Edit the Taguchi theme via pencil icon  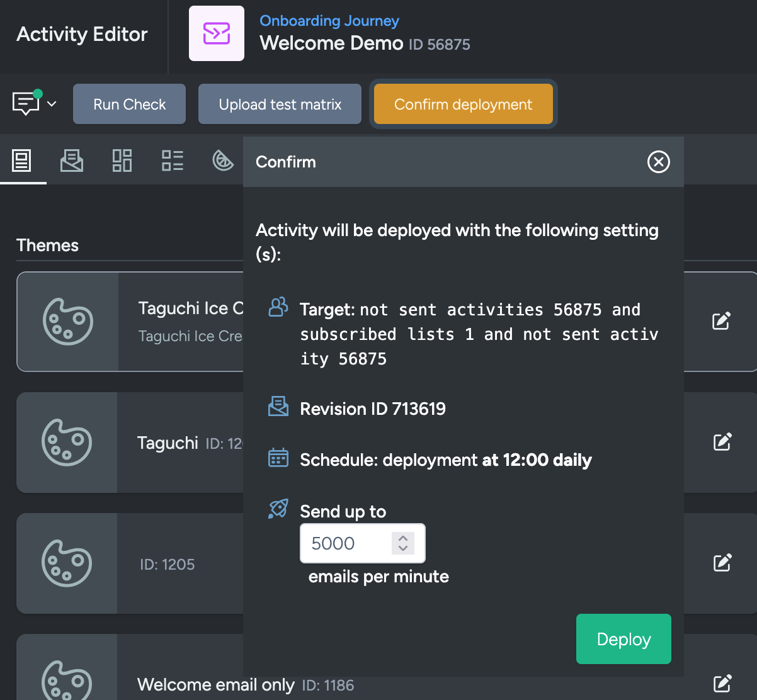pos(722,442)
